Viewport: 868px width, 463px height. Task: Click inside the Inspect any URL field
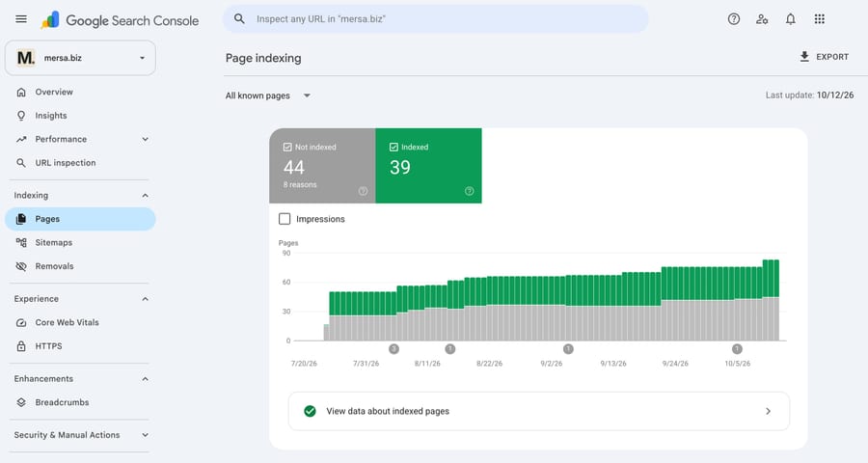[x=436, y=19]
